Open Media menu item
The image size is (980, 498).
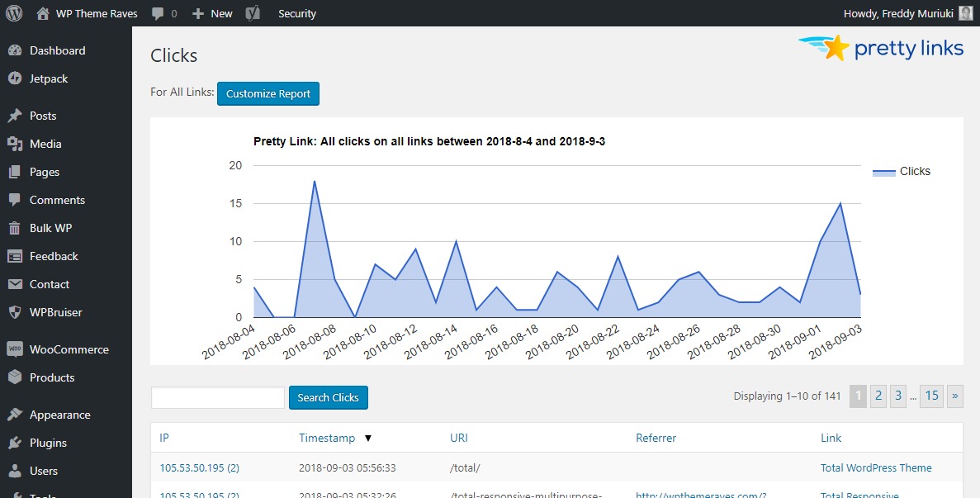coord(45,144)
